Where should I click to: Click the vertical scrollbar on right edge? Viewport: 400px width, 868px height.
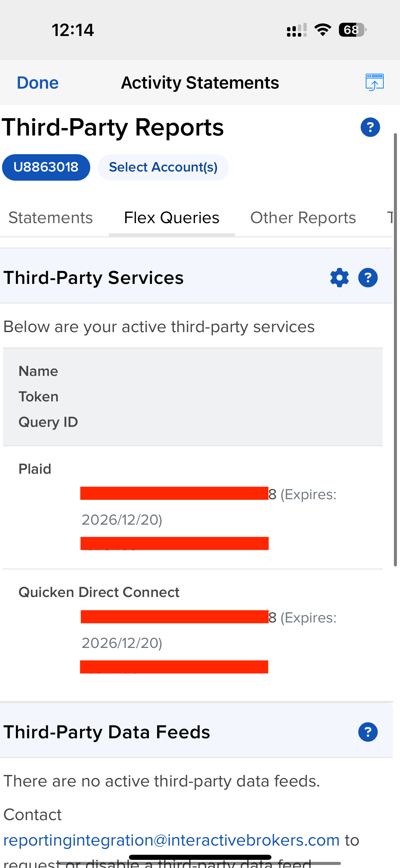point(395,350)
